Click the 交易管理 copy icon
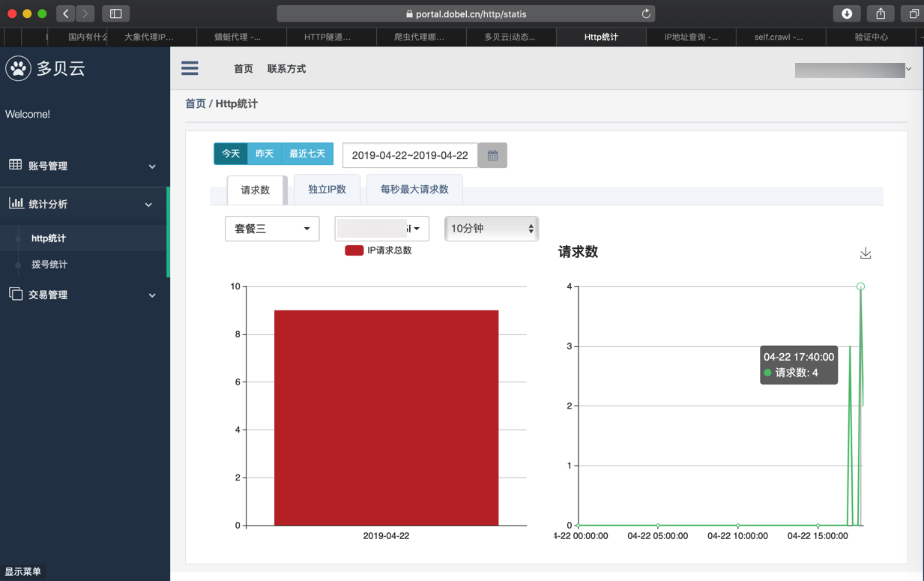The image size is (924, 581). [x=15, y=294]
